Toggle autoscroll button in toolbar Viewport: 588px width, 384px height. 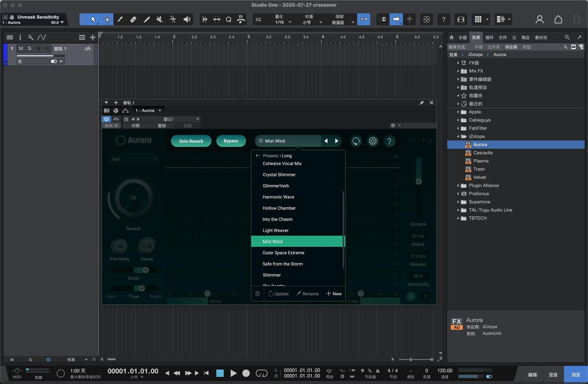pos(396,20)
